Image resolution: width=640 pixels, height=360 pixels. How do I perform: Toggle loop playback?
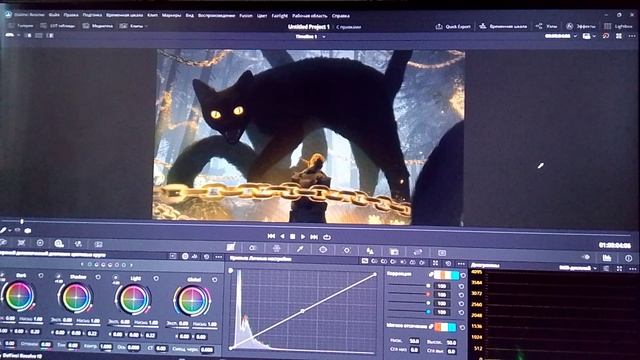tap(327, 237)
